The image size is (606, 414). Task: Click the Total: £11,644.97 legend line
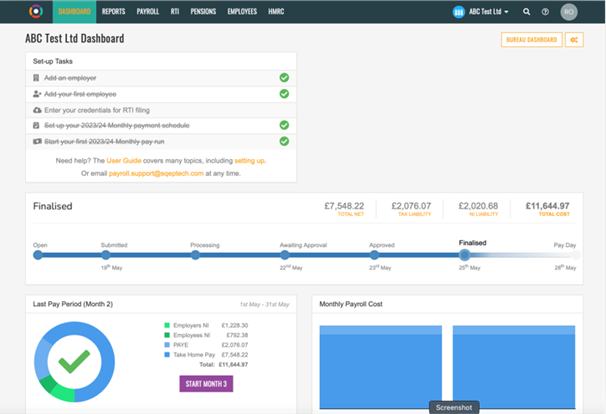click(223, 365)
